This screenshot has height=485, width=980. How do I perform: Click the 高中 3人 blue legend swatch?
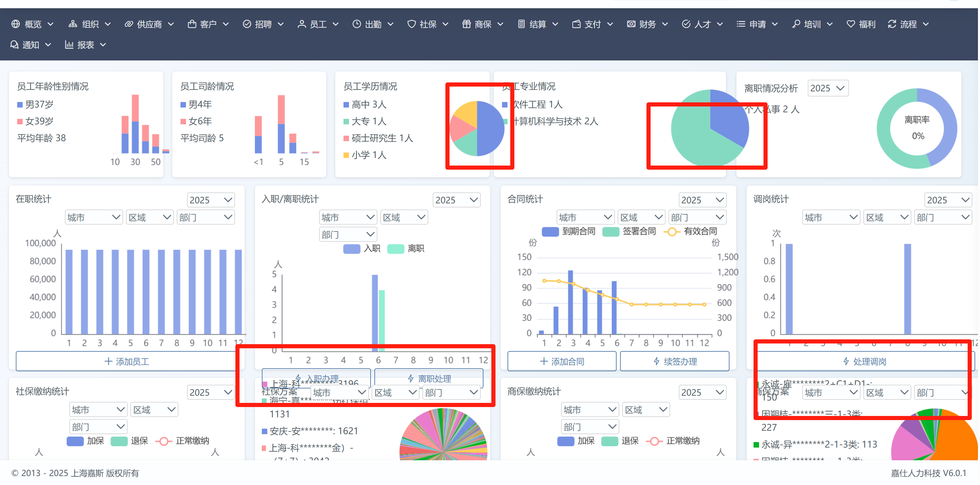coord(346,104)
